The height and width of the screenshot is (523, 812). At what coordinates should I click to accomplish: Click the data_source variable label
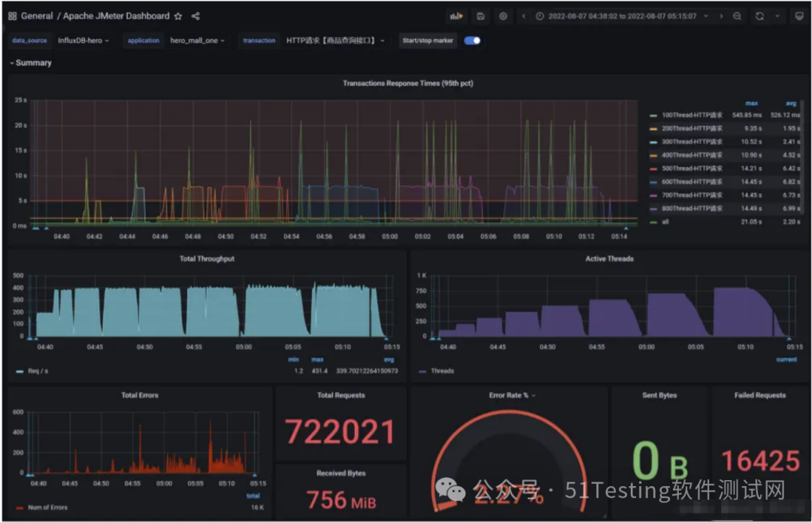pos(29,41)
